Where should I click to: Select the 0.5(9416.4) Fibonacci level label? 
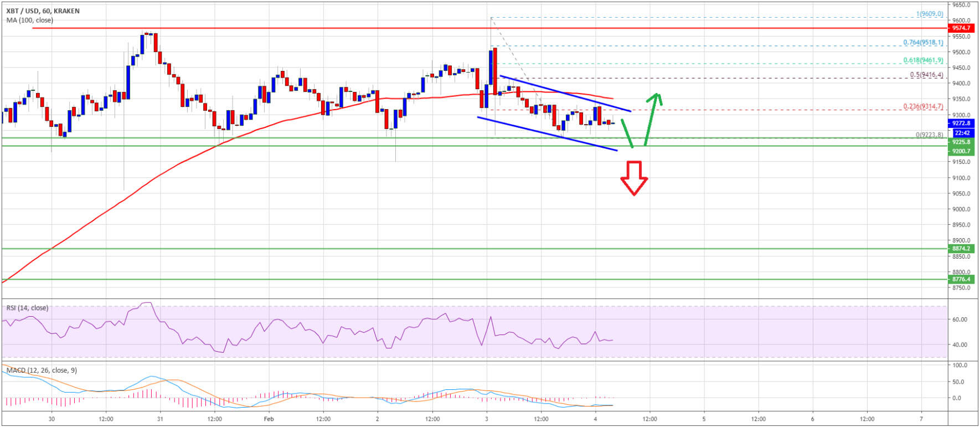(926, 75)
